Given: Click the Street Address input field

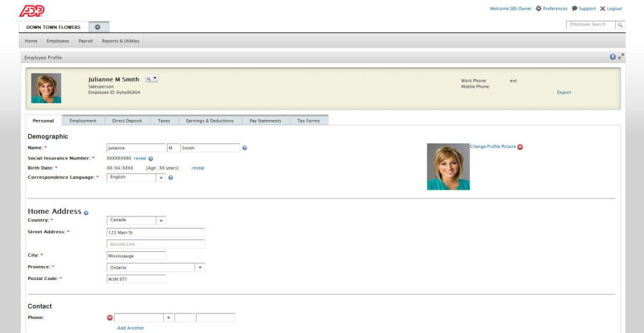Looking at the screenshot, I should [x=156, y=232].
